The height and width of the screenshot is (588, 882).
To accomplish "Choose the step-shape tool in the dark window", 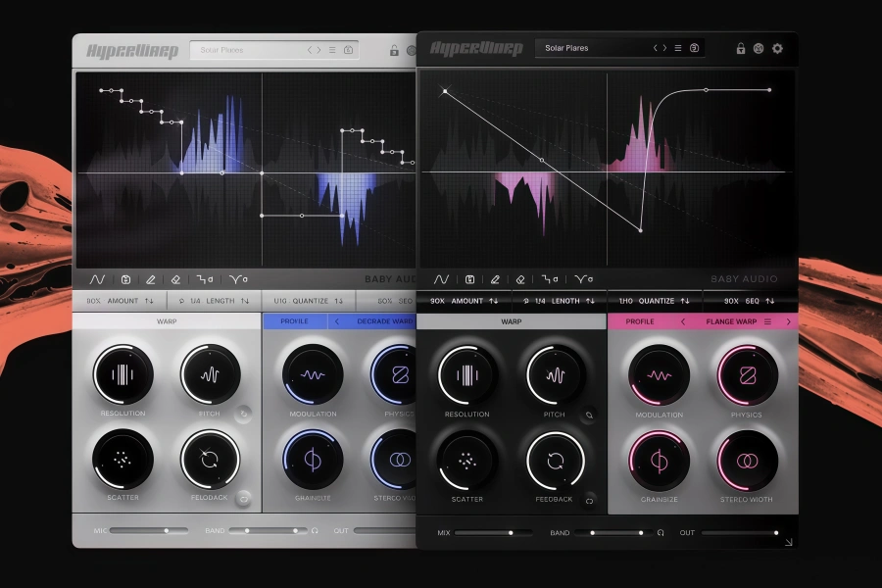I will (x=550, y=279).
